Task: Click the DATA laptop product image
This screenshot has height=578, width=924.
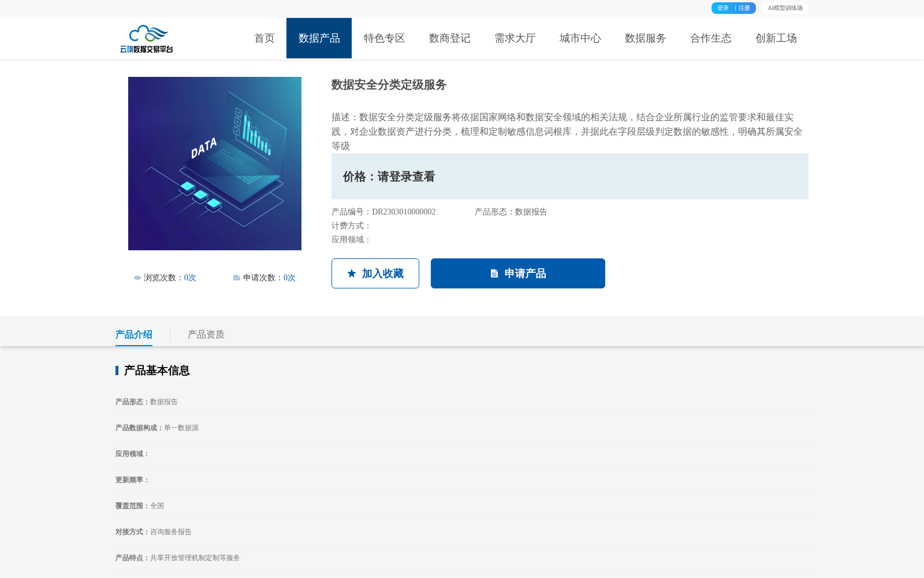Action: pos(215,164)
